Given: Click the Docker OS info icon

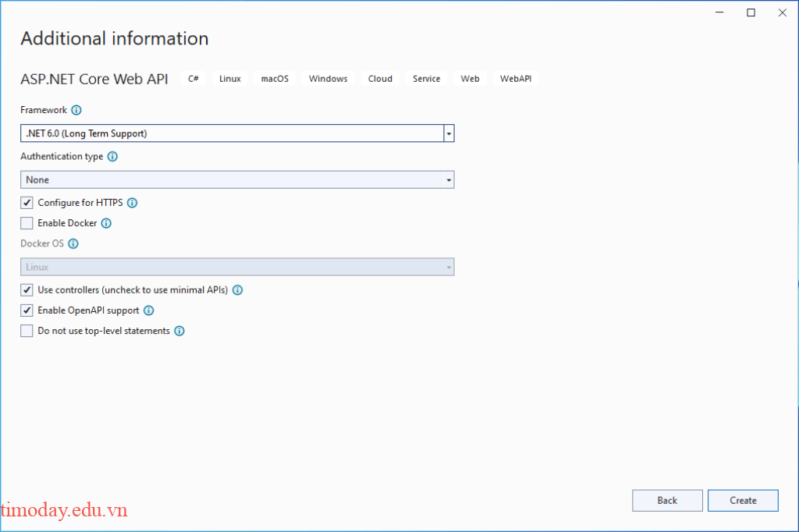Looking at the screenshot, I should (x=73, y=243).
